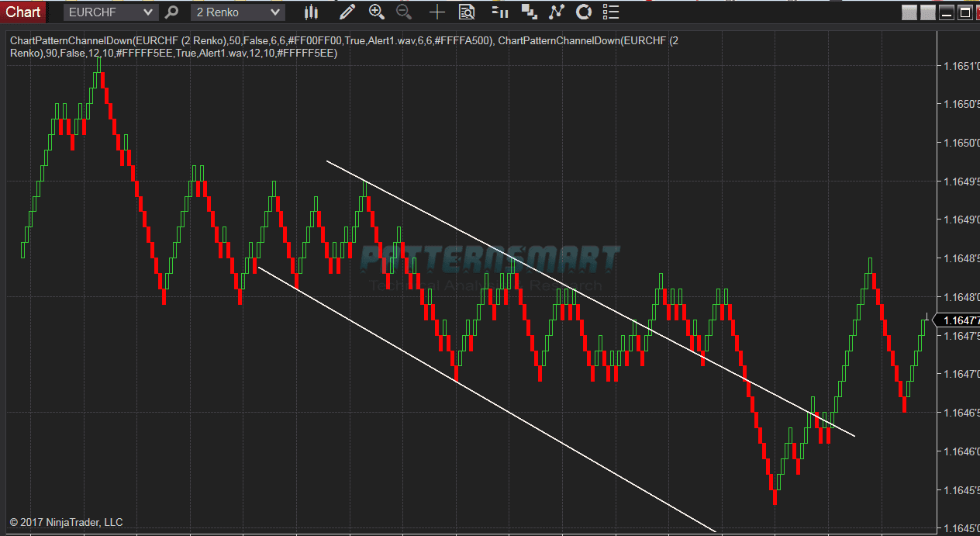Click the 2017 NinjaTrader, LLC copyright text

tap(66, 522)
